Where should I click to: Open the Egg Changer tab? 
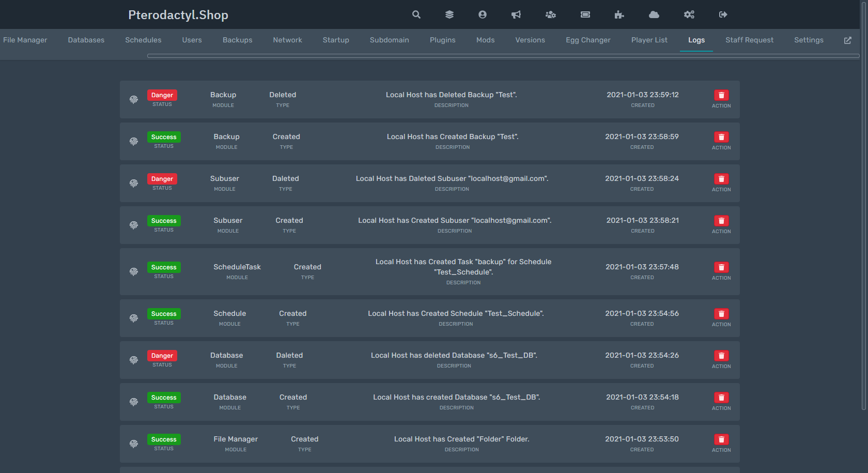[x=588, y=40]
